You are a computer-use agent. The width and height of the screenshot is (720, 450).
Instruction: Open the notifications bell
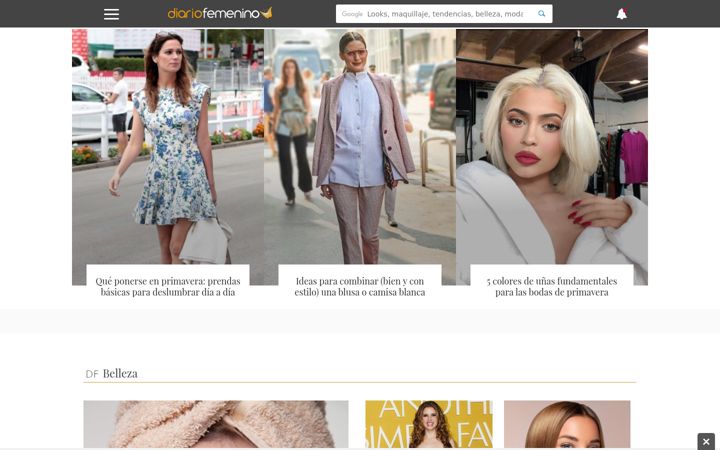coord(621,14)
